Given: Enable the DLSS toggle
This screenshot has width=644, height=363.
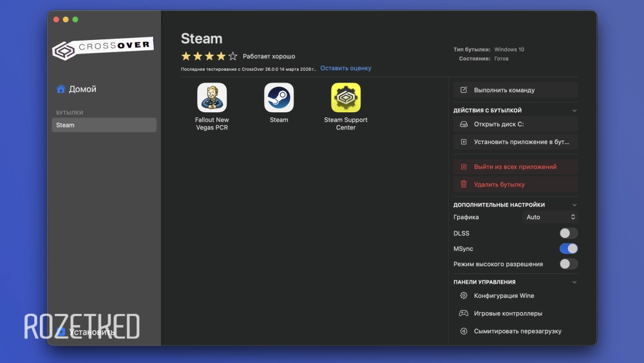Looking at the screenshot, I should (568, 233).
